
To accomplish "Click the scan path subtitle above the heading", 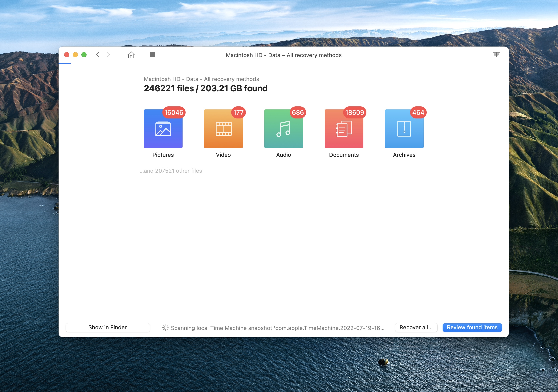I will coord(201,79).
